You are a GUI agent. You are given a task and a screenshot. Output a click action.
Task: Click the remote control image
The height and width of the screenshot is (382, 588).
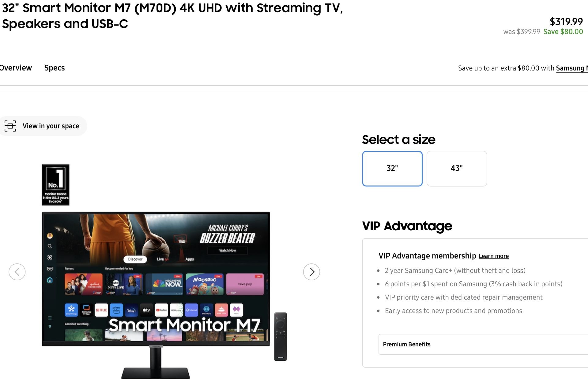pyautogui.click(x=280, y=337)
